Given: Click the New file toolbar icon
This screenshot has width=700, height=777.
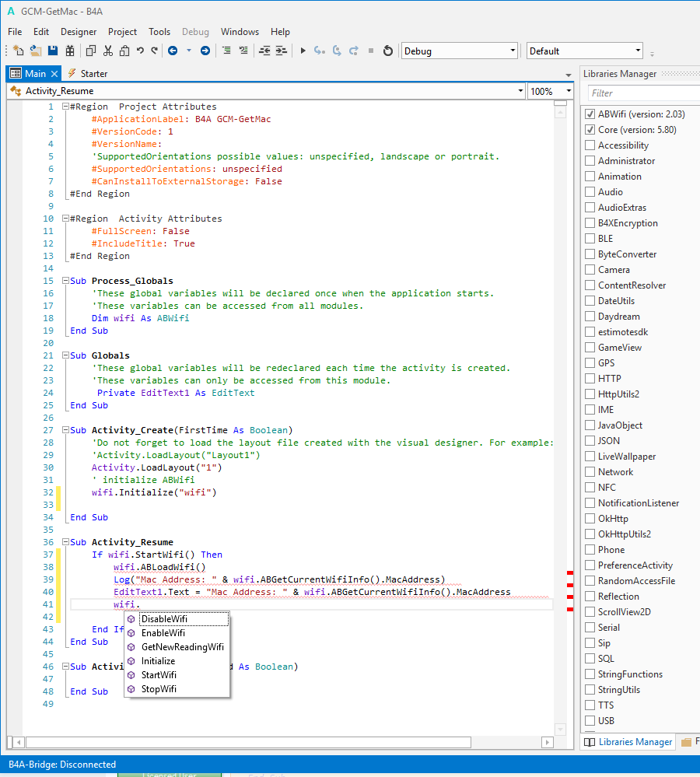Looking at the screenshot, I should coord(19,51).
